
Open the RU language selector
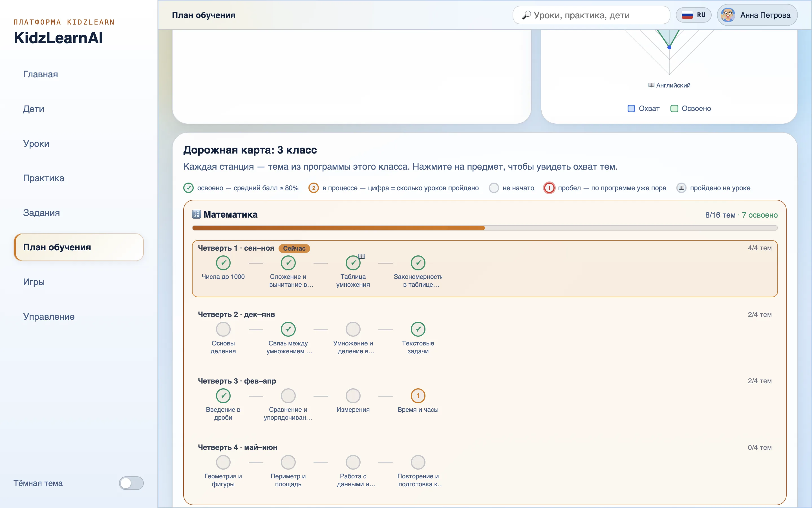click(x=694, y=15)
